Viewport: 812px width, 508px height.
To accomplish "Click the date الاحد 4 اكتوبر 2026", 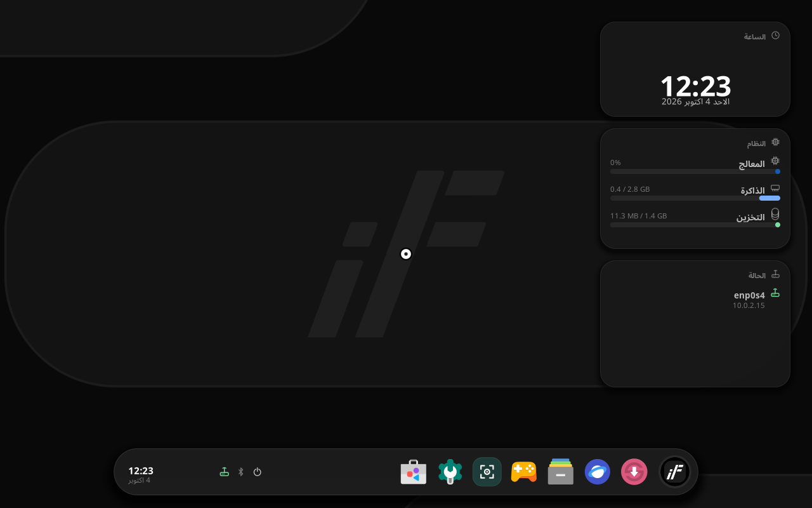I will pos(695,102).
